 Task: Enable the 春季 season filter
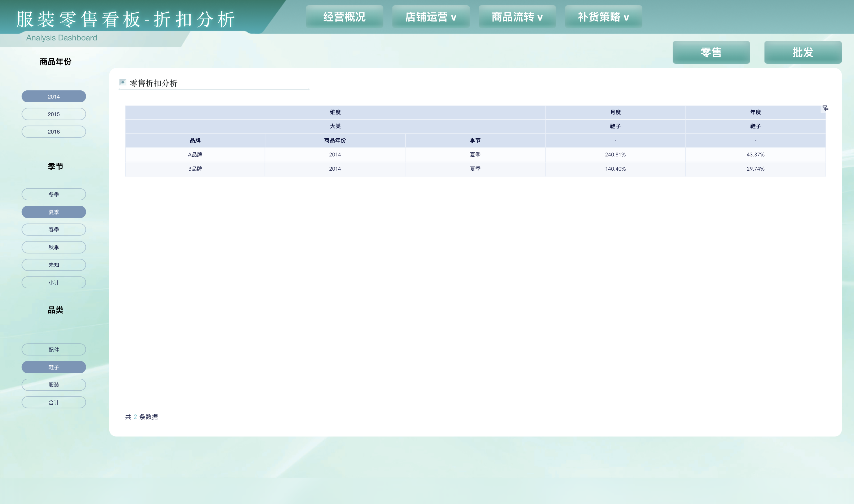coord(53,230)
